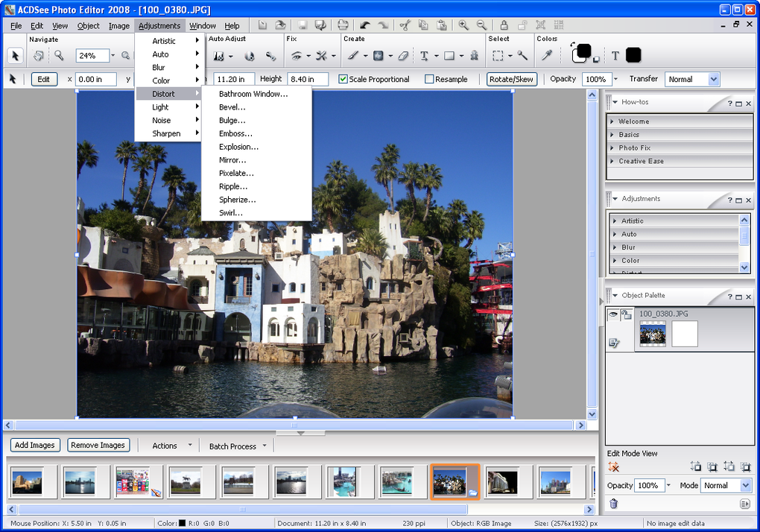This screenshot has width=760, height=532.
Task: Click the Undo arrow icon
Action: click(365, 25)
